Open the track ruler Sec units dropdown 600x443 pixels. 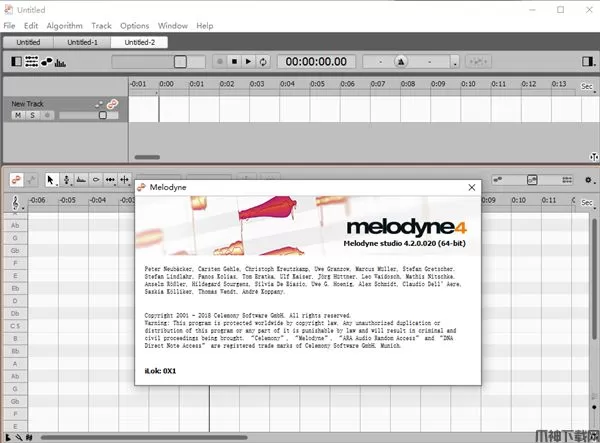tap(588, 86)
